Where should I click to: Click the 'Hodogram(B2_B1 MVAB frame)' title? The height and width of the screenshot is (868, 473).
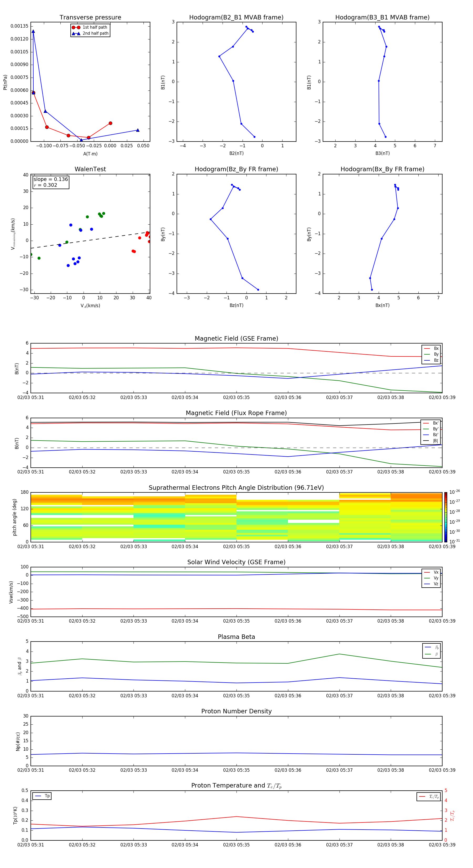tap(236, 17)
